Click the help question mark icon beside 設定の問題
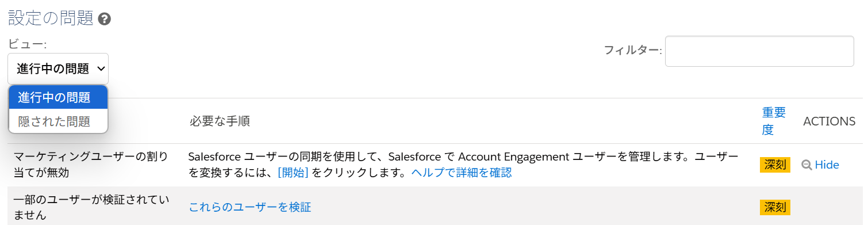 point(105,19)
